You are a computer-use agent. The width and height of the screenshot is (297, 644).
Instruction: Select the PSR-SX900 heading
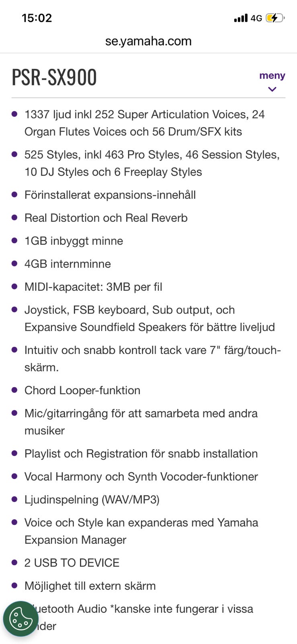[x=54, y=77]
